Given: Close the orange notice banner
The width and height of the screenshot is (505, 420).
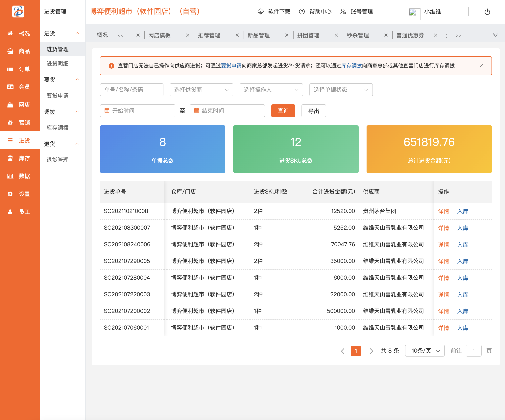Looking at the screenshot, I should coord(481,66).
